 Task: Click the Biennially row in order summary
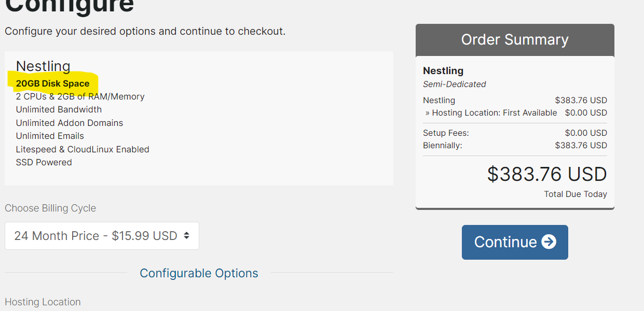515,145
